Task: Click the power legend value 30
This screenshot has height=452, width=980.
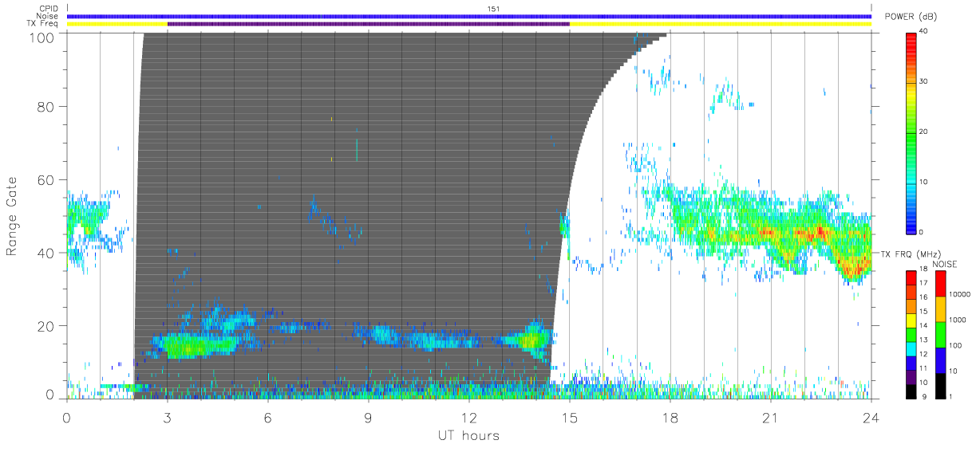Action: (x=924, y=82)
